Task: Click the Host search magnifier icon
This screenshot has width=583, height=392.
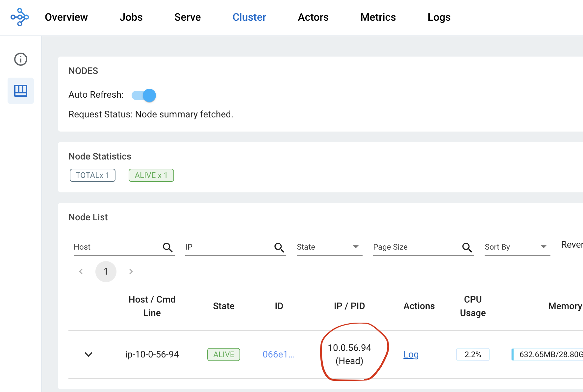Action: click(x=168, y=247)
